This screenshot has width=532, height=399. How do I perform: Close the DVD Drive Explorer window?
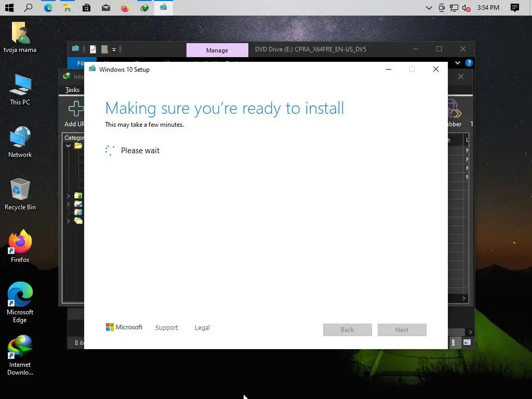click(x=463, y=49)
